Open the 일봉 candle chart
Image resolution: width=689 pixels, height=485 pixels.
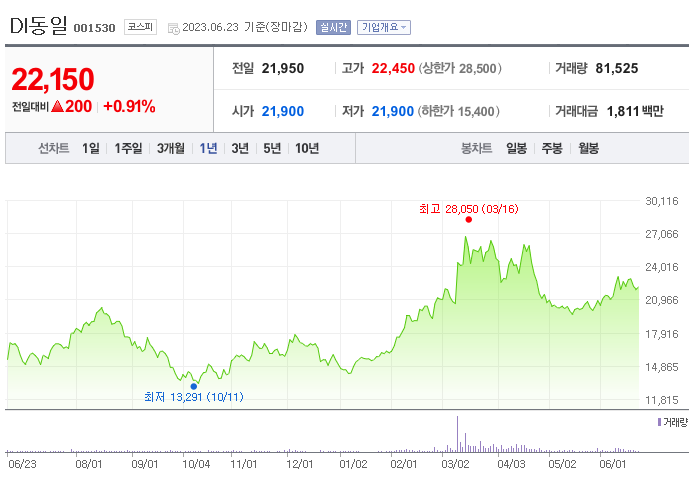[516, 148]
